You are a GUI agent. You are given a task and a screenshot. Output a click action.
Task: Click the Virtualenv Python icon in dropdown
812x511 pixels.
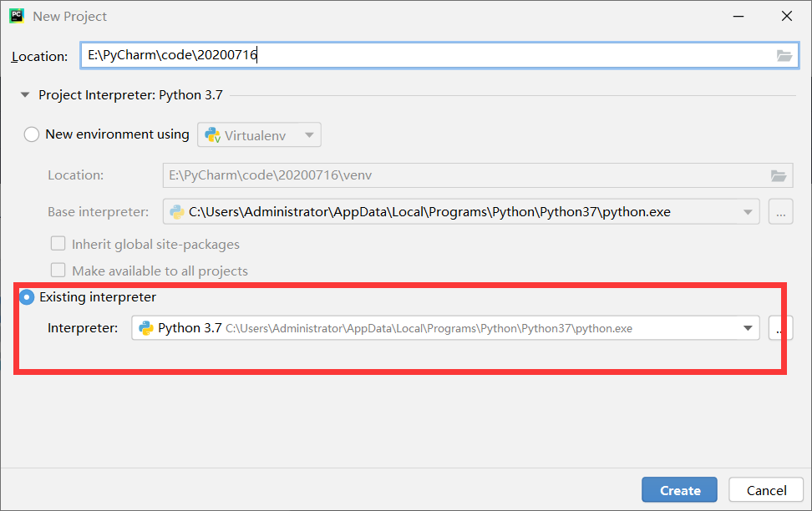pyautogui.click(x=212, y=135)
